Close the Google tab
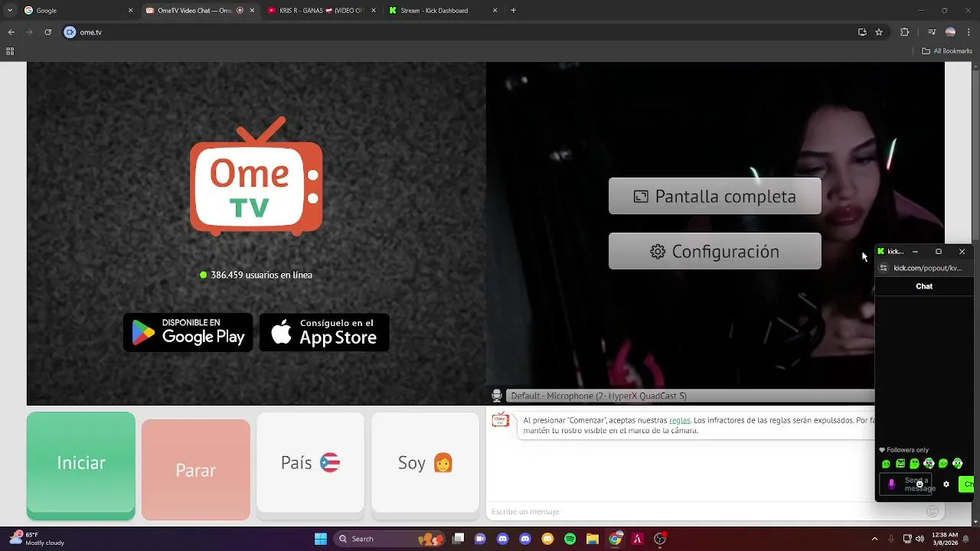This screenshot has height=551, width=980. pyautogui.click(x=130, y=11)
